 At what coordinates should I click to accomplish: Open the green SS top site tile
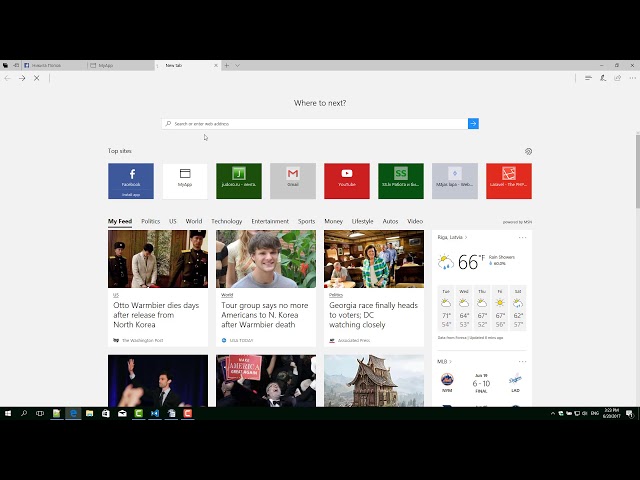[401, 181]
